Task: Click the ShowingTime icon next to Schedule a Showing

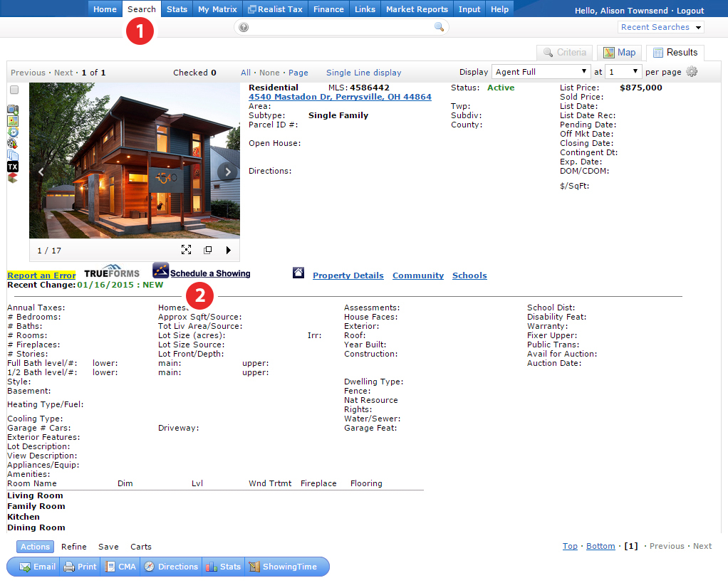Action: coord(161,271)
